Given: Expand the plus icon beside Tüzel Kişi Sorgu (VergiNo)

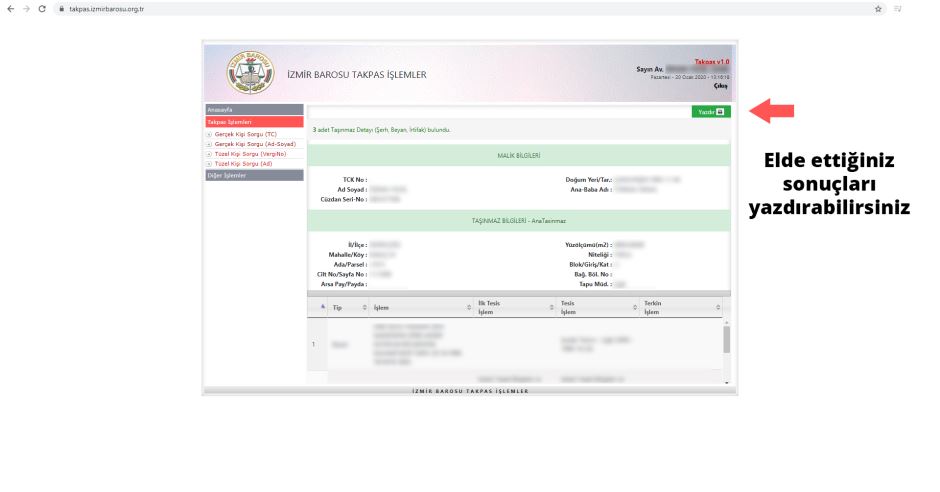Looking at the screenshot, I should pos(209,154).
